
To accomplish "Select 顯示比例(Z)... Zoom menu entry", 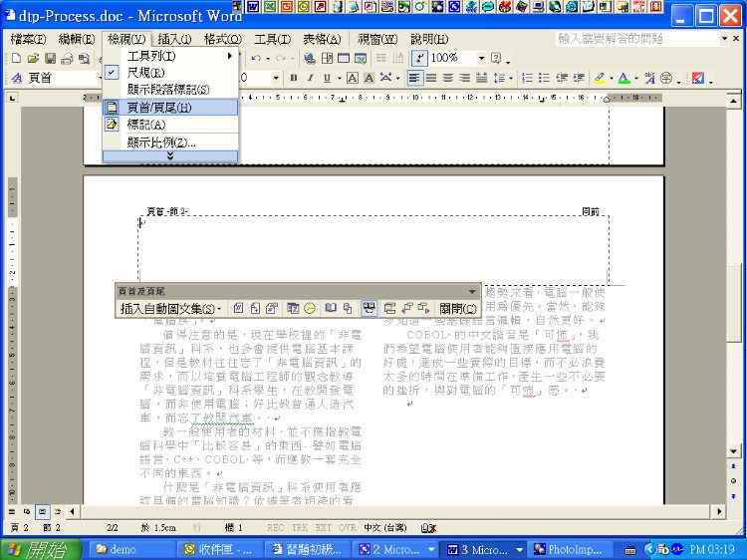I will [170, 142].
